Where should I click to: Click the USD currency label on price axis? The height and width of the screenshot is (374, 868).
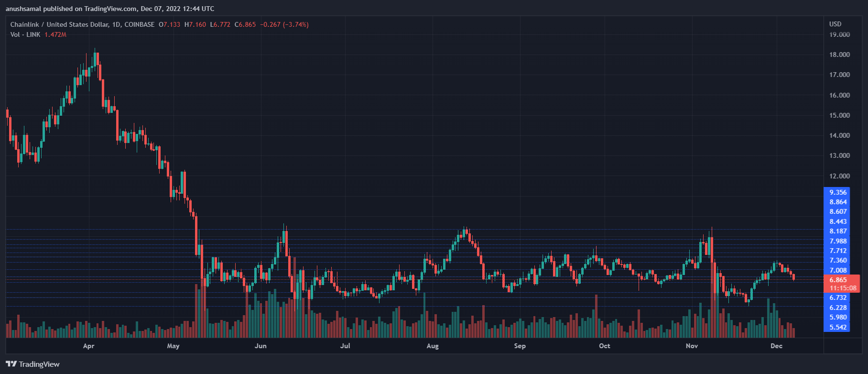click(835, 24)
